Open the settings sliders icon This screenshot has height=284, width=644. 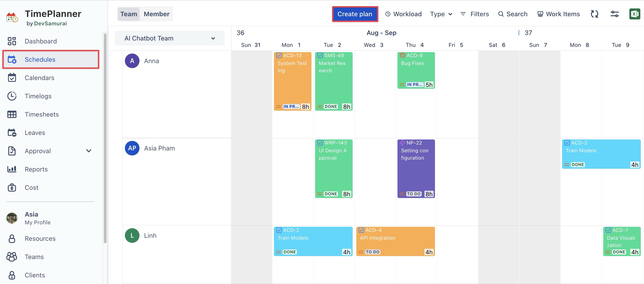click(x=614, y=14)
